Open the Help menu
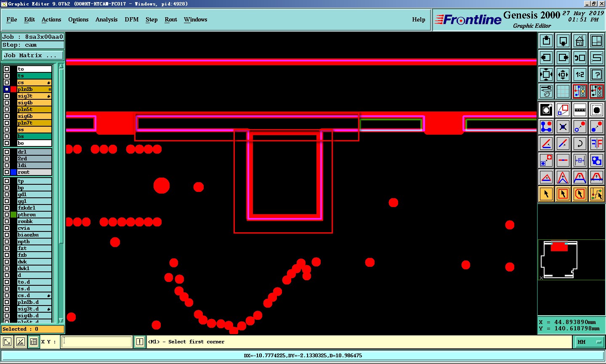This screenshot has width=606, height=364. (419, 19)
